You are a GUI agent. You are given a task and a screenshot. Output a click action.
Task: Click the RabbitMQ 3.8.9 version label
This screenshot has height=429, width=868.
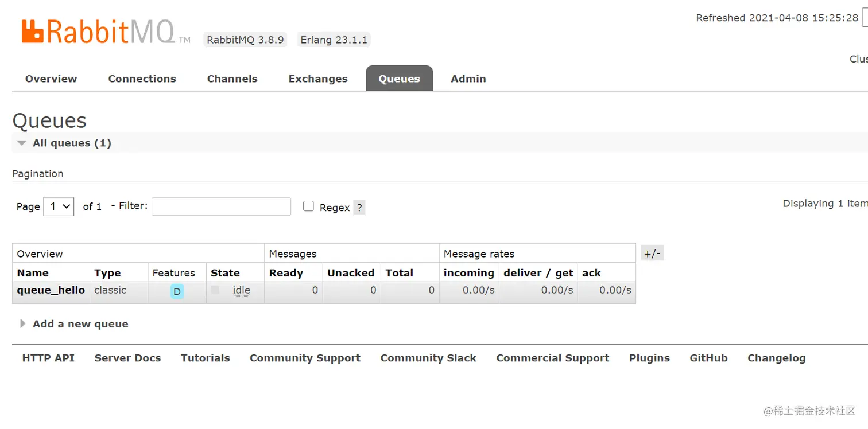pyautogui.click(x=245, y=40)
